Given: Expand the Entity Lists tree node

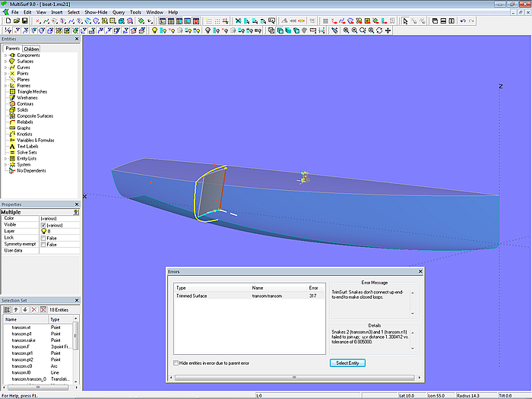Looking at the screenshot, I should (x=5, y=158).
